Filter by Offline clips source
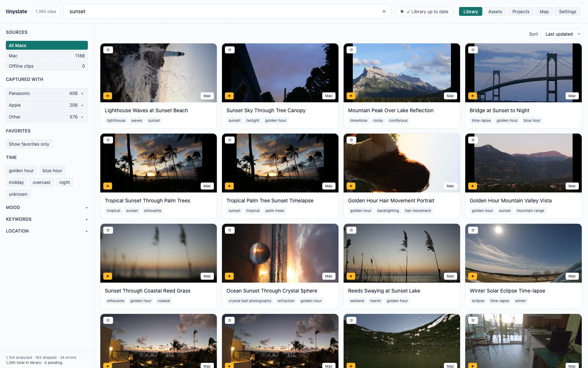Viewport: 588px width, 368px height. [x=47, y=66]
